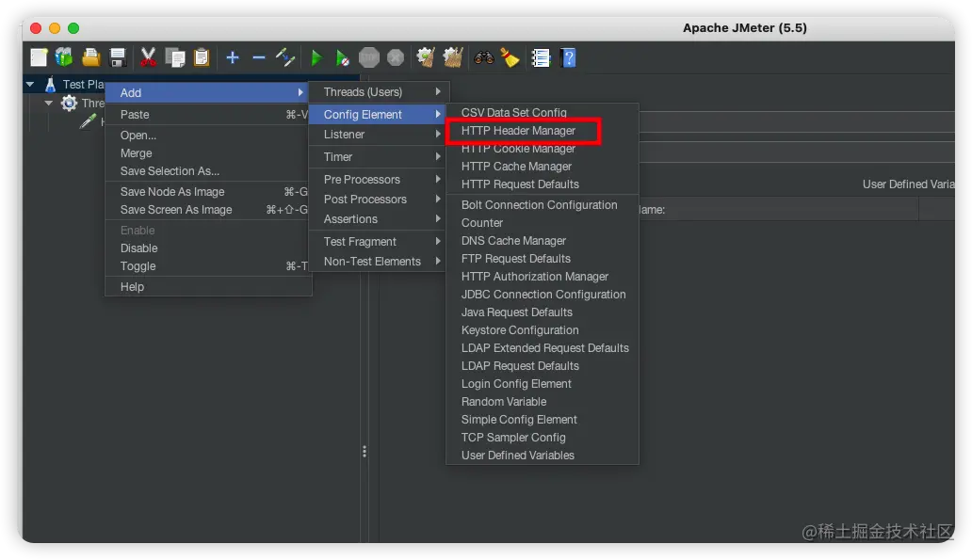Add a DNS Cache Manager
Screen dimensions: 972x560
[542, 241]
